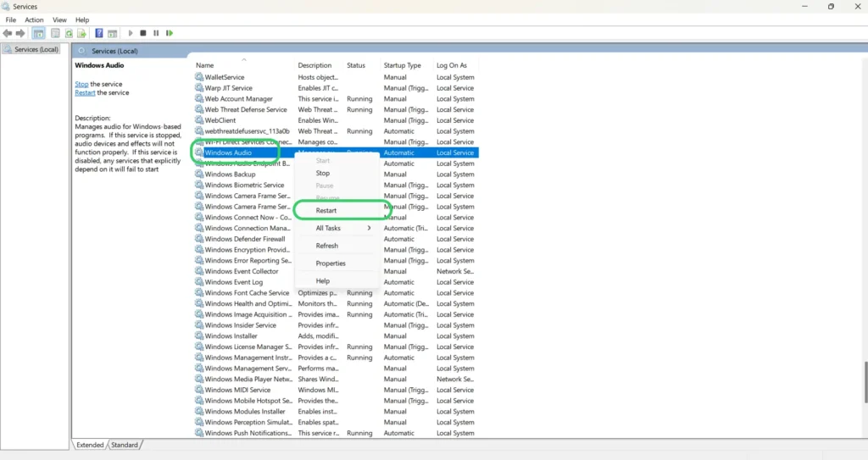Select the Web Account Manager row
868x460 pixels.
(336, 98)
